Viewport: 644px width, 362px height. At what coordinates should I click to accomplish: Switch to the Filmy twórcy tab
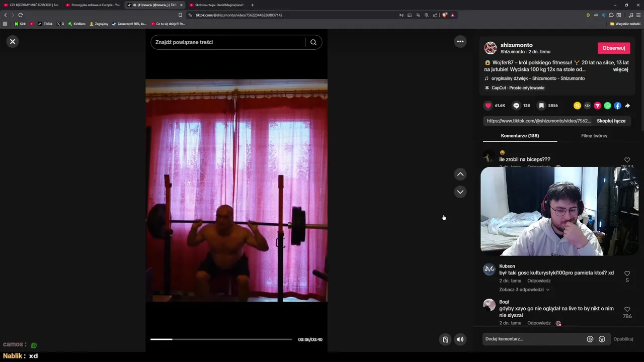[594, 136]
